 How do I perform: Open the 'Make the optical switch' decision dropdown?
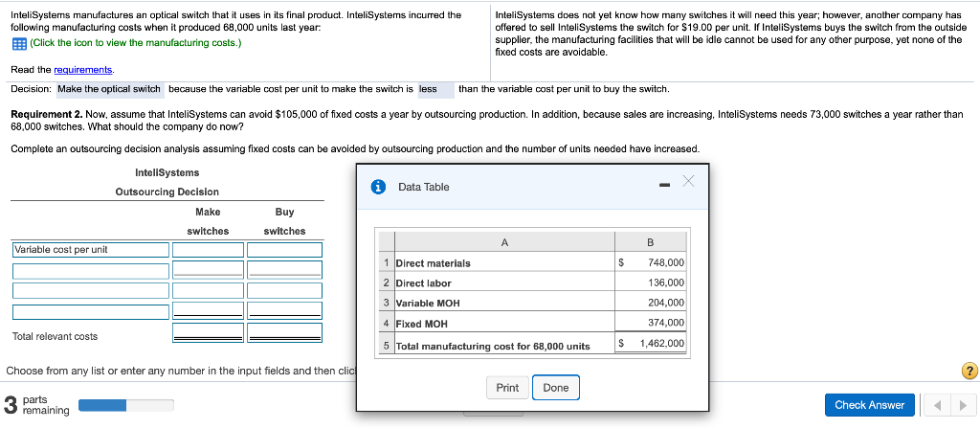click(x=109, y=89)
